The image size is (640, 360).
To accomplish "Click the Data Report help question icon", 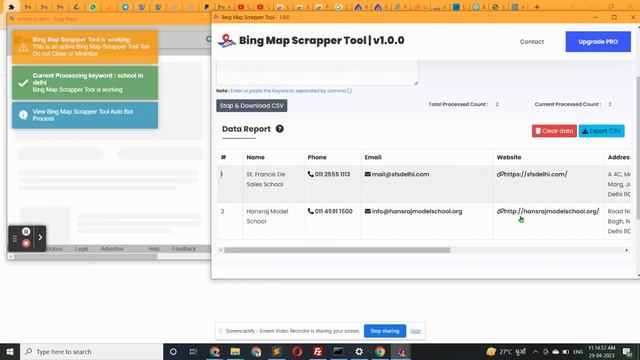I will 280,129.
